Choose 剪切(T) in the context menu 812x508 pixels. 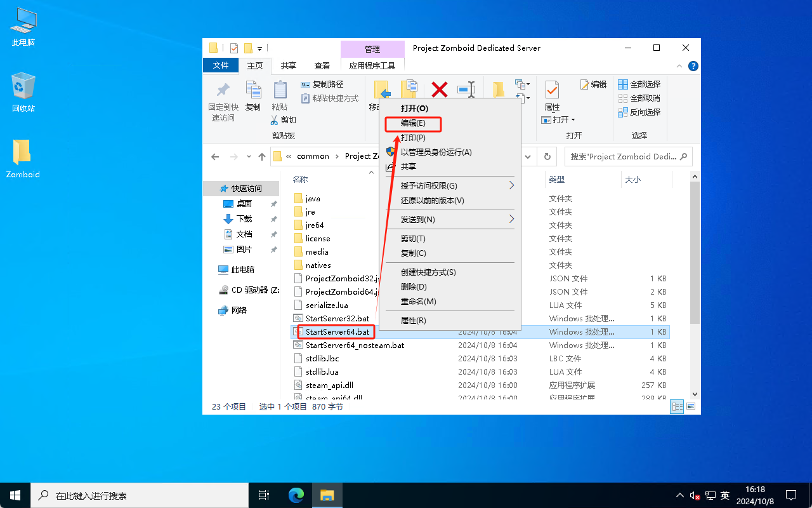tap(450, 238)
